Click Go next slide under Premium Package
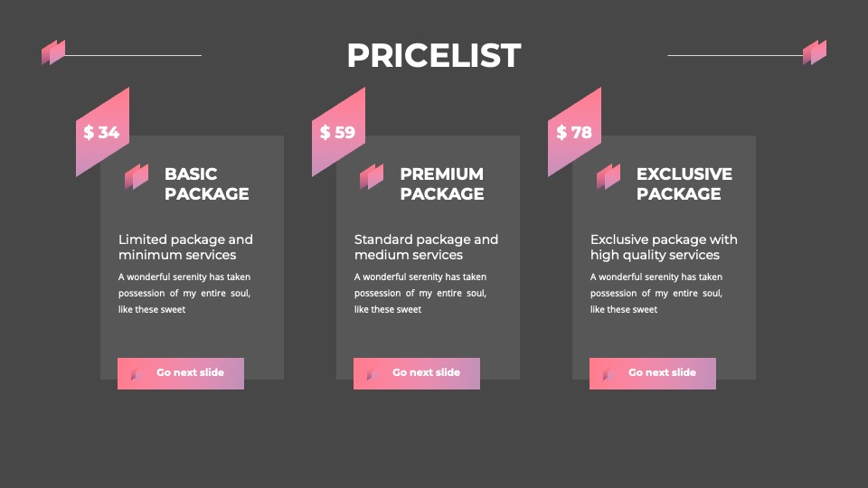The height and width of the screenshot is (488, 868). (x=417, y=373)
